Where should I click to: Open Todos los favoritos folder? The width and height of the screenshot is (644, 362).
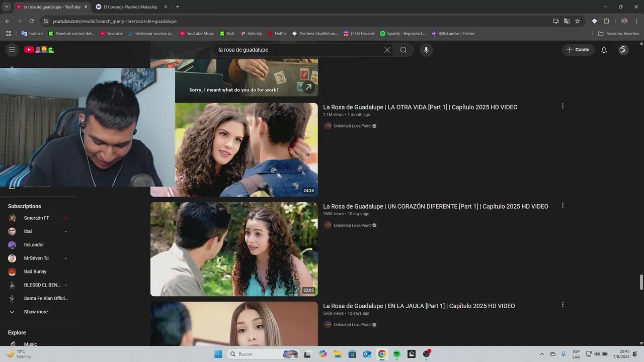click(x=618, y=34)
